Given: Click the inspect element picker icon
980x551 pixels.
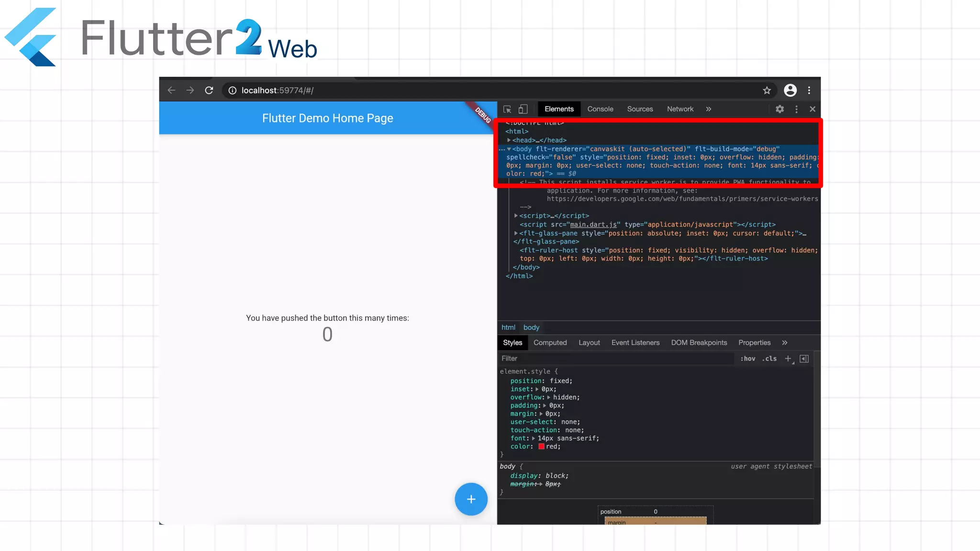Looking at the screenshot, I should pos(507,109).
